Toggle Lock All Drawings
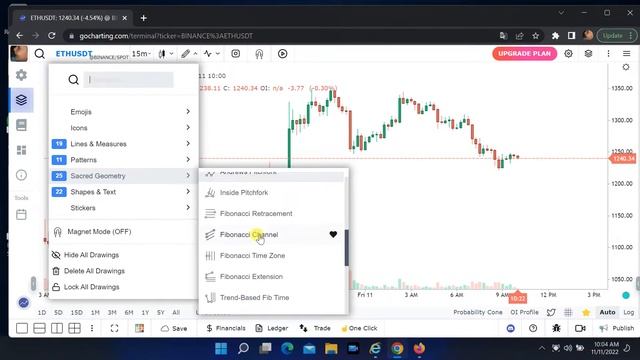This screenshot has width=640, height=360. [x=86, y=287]
